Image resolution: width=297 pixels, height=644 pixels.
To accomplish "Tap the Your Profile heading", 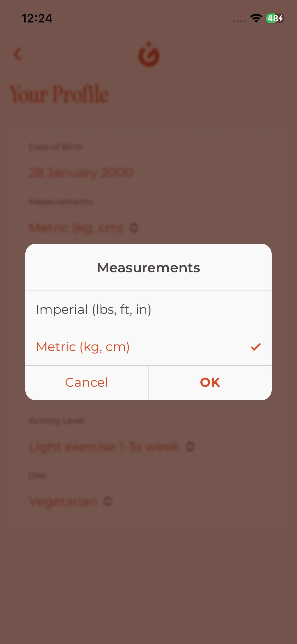I will [x=59, y=94].
